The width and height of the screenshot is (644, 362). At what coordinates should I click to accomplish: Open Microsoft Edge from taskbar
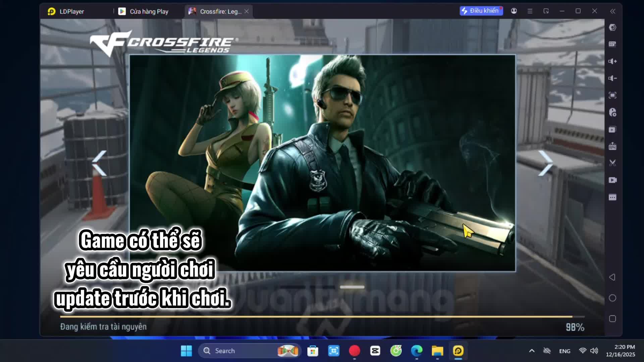(x=417, y=351)
